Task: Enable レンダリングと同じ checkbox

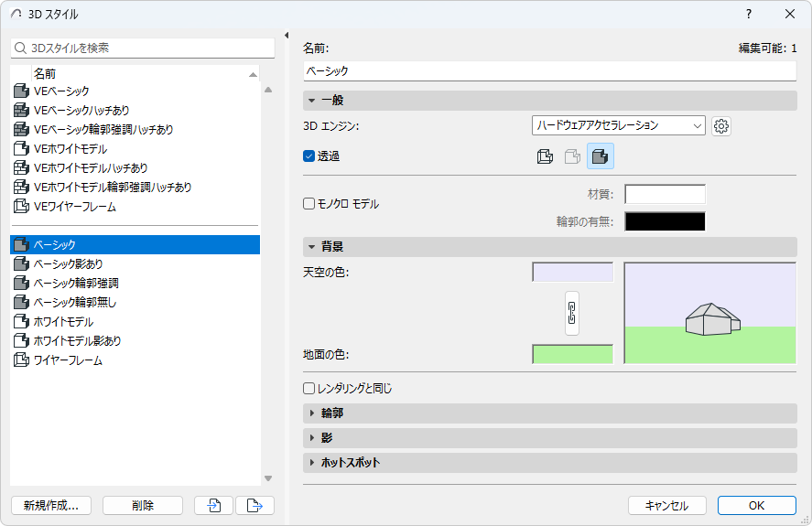Action: [x=309, y=388]
